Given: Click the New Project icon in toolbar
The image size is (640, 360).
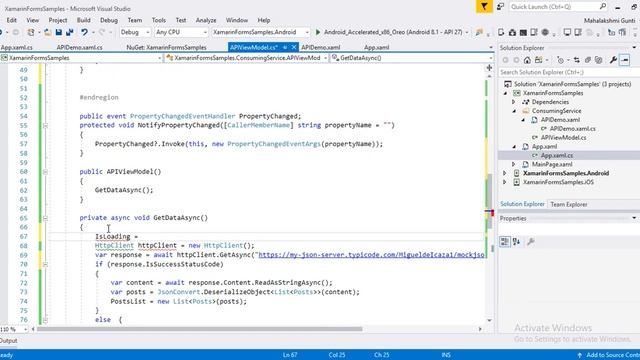Looking at the screenshot, I should point(31,32).
